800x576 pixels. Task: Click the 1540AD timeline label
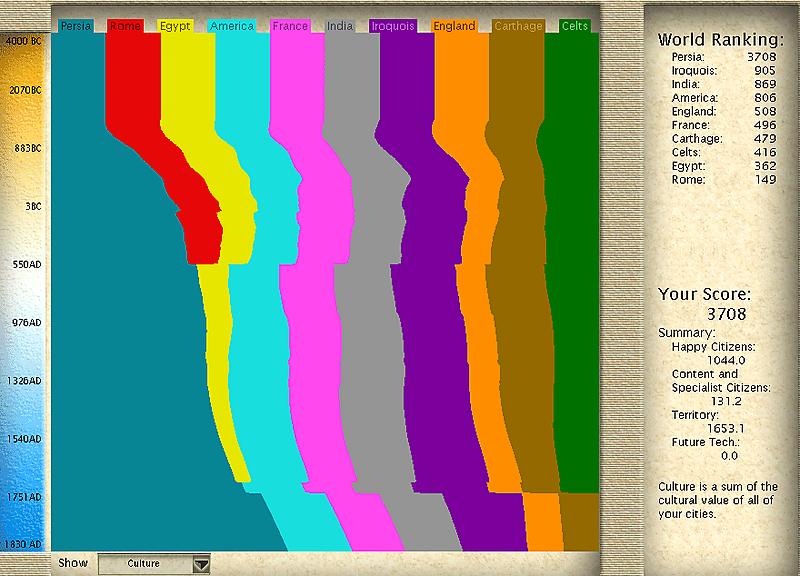pyautogui.click(x=24, y=439)
